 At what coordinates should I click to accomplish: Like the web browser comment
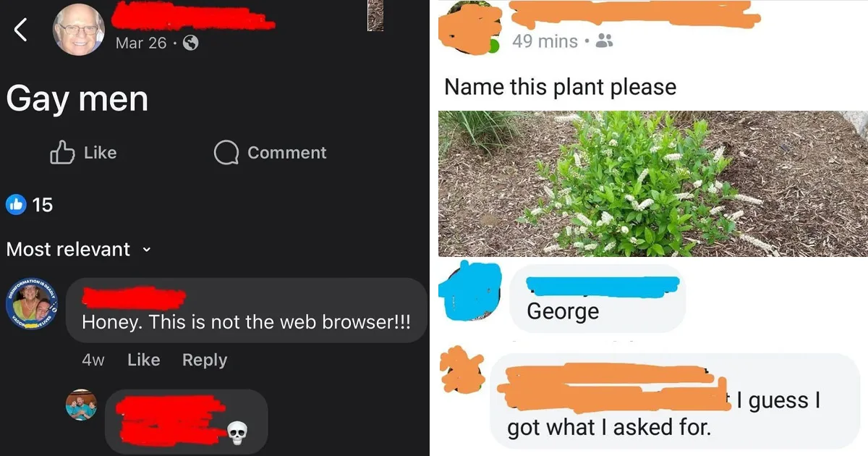tap(143, 360)
